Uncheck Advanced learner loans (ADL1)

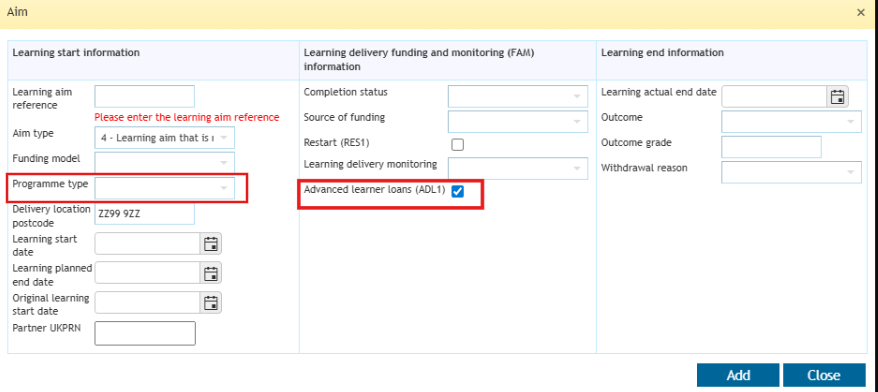click(x=457, y=192)
